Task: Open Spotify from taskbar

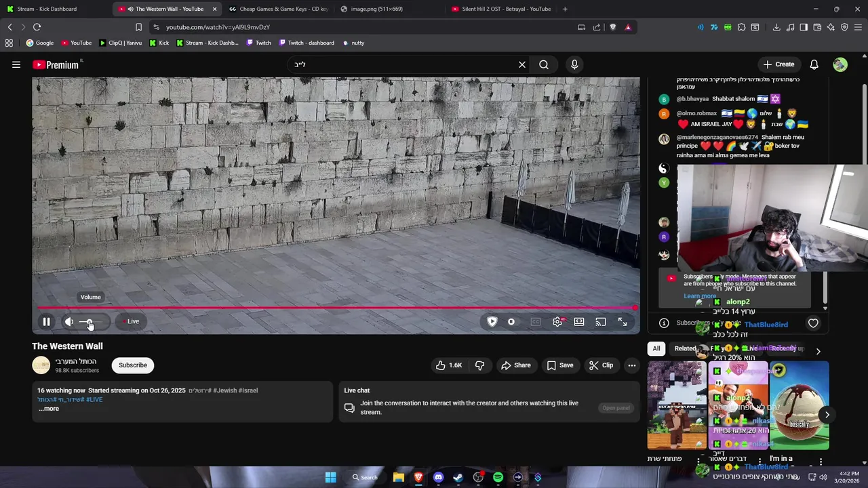Action: coord(498,477)
